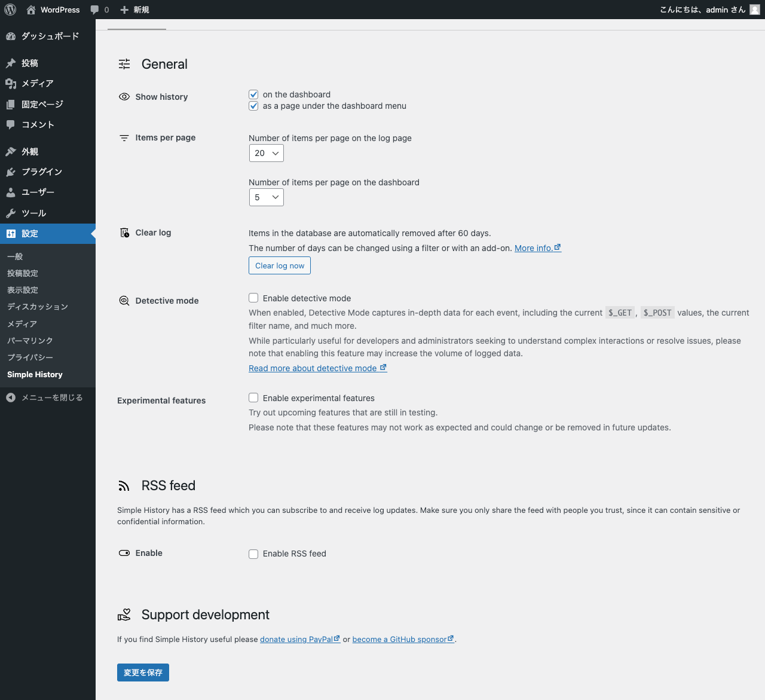Enable experimental features checkbox
Screen dimensions: 765x700
(x=253, y=398)
